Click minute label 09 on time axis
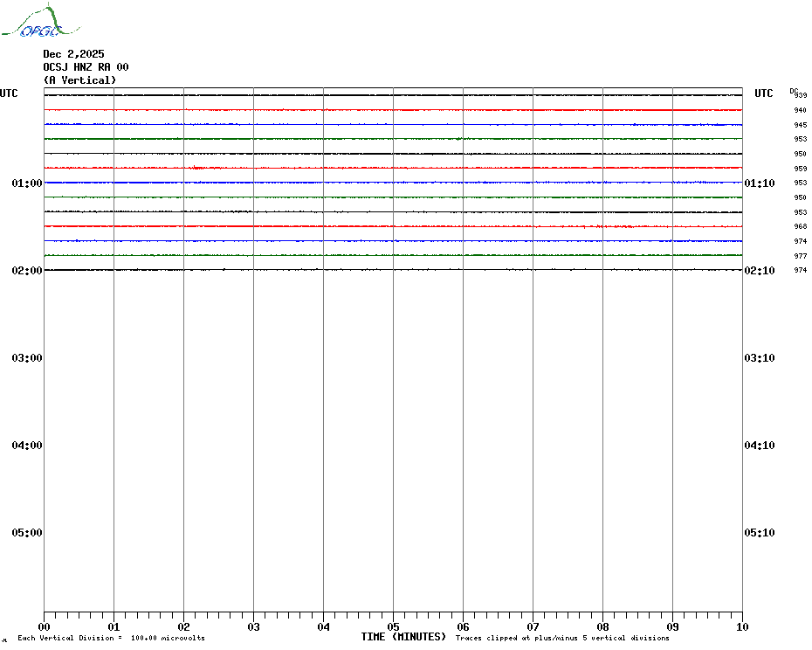This screenshot has height=650, width=812. click(672, 626)
